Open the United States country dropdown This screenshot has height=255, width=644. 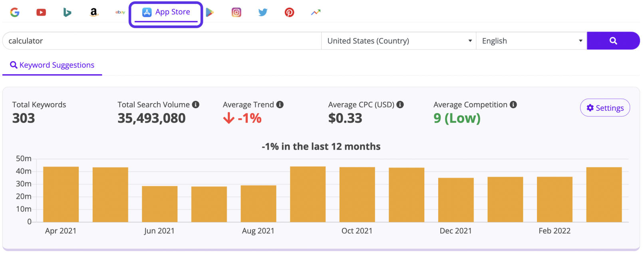pos(398,40)
